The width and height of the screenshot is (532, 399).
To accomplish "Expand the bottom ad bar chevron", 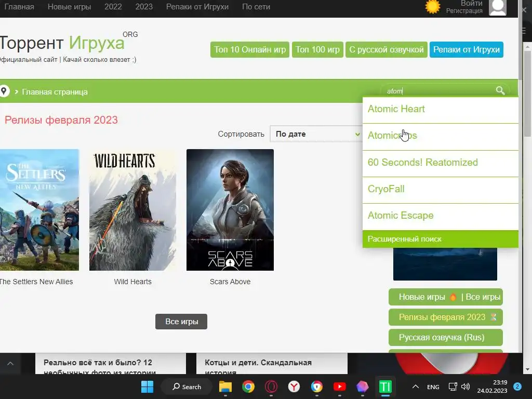I will (10, 363).
